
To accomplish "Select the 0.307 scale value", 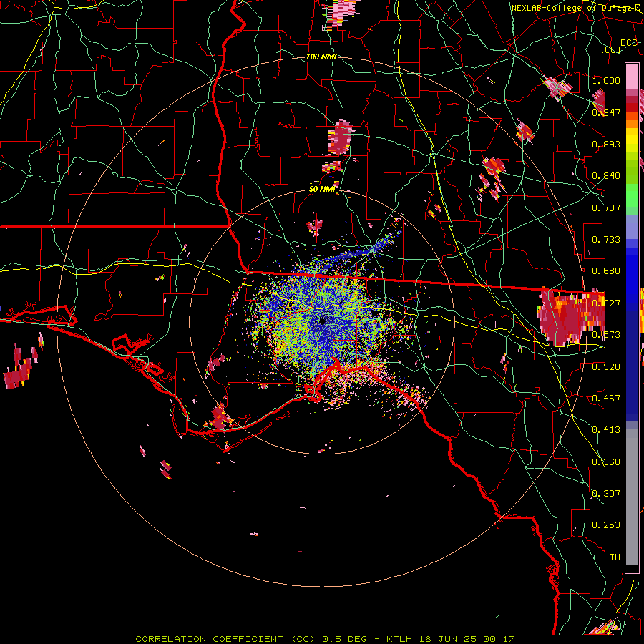I will (x=606, y=493).
